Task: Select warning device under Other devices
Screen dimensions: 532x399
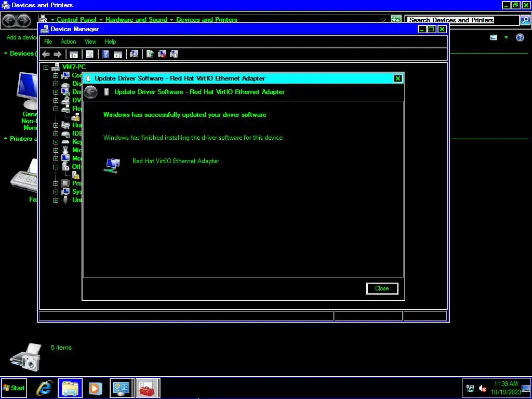Action: pos(76,175)
